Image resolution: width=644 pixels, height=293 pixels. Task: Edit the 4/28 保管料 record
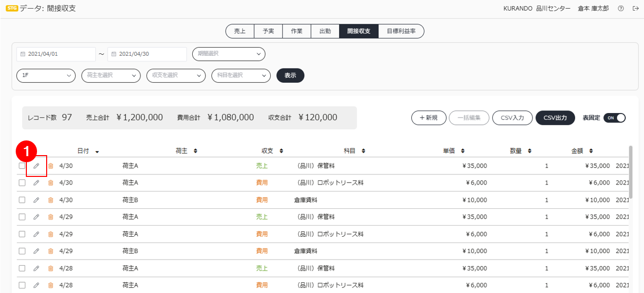36,268
